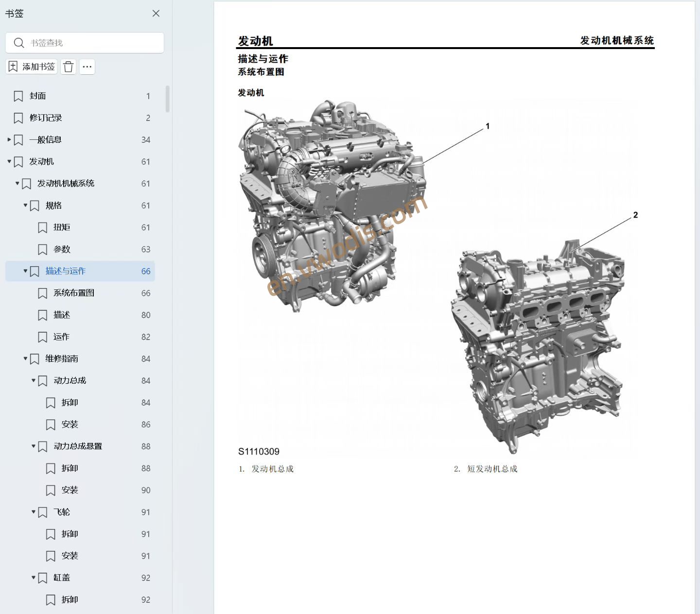Open 安装 bookmark on page 91
700x614 pixels.
pyautogui.click(x=70, y=556)
